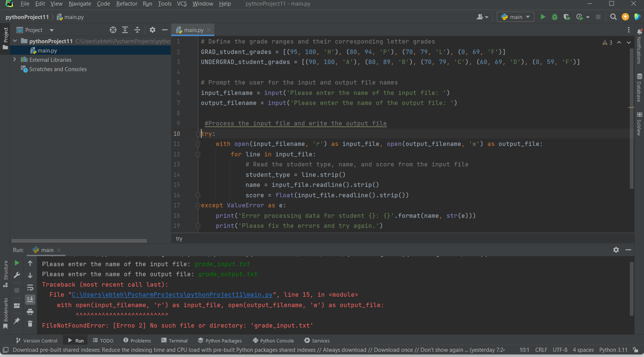644x357 pixels.
Task: Click the Python 3.11 interpreter in status bar
Action: coord(613,350)
